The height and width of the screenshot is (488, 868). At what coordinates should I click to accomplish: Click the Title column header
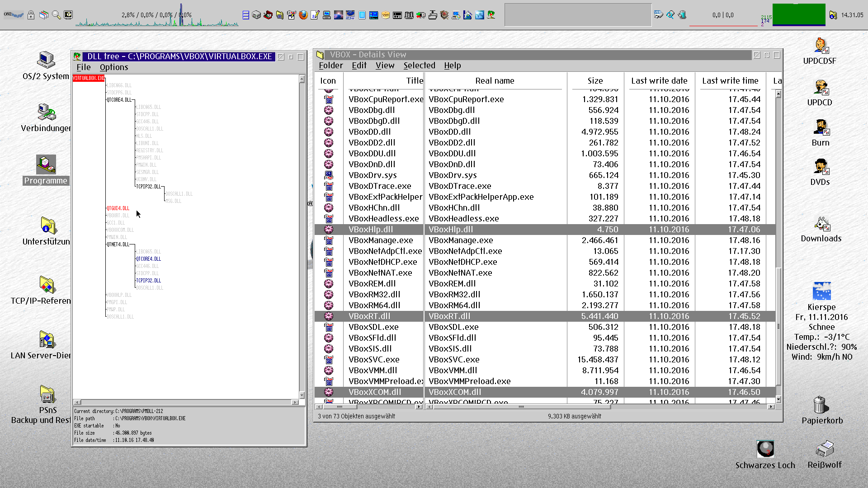[x=415, y=80]
